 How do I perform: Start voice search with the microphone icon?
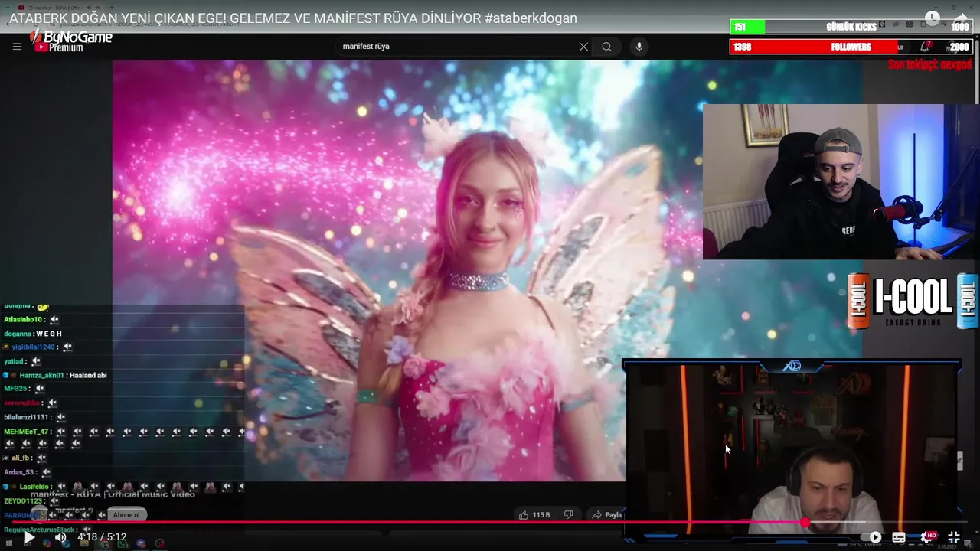click(x=639, y=47)
